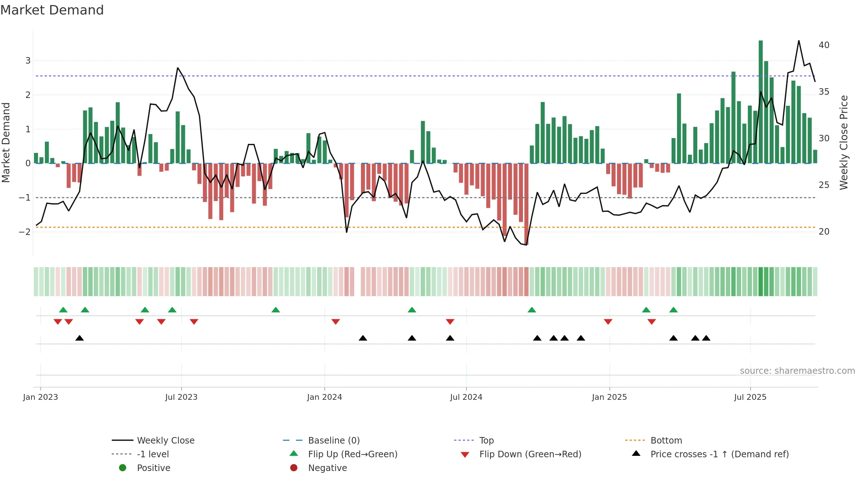Click the darkest green heat strip cell in Jul 2025
Screen dimensions: 868x488
coord(761,282)
